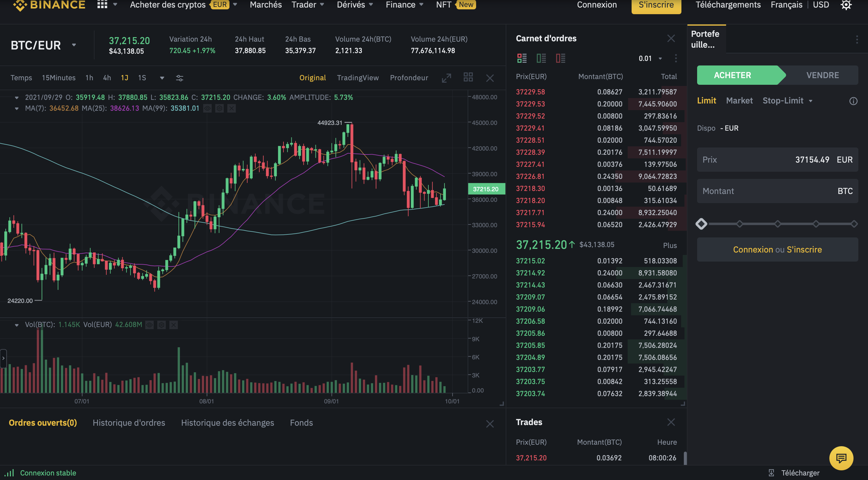Open the Finance menu
Image resolution: width=868 pixels, height=480 pixels.
[x=404, y=5]
